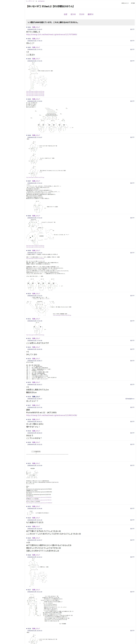Collapse post 0017 with its triangle
138x644 pixels.
click(27, 405)
